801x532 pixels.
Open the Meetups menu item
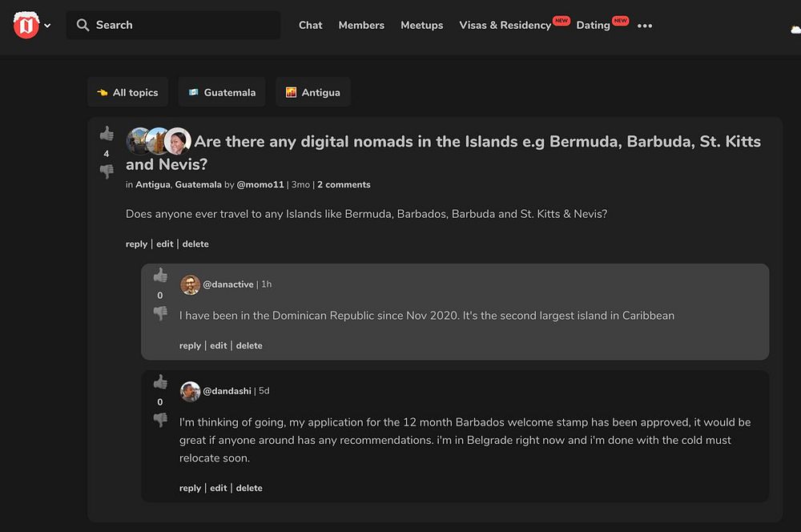pyautogui.click(x=421, y=25)
